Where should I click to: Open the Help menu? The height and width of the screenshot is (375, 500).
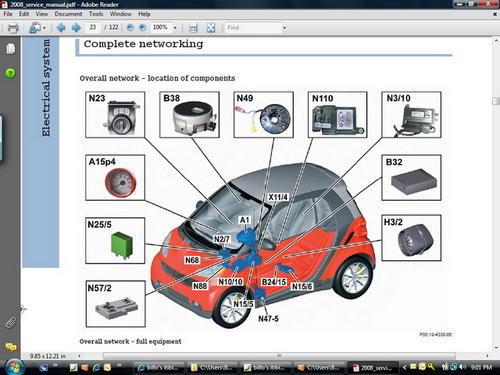pyautogui.click(x=144, y=14)
